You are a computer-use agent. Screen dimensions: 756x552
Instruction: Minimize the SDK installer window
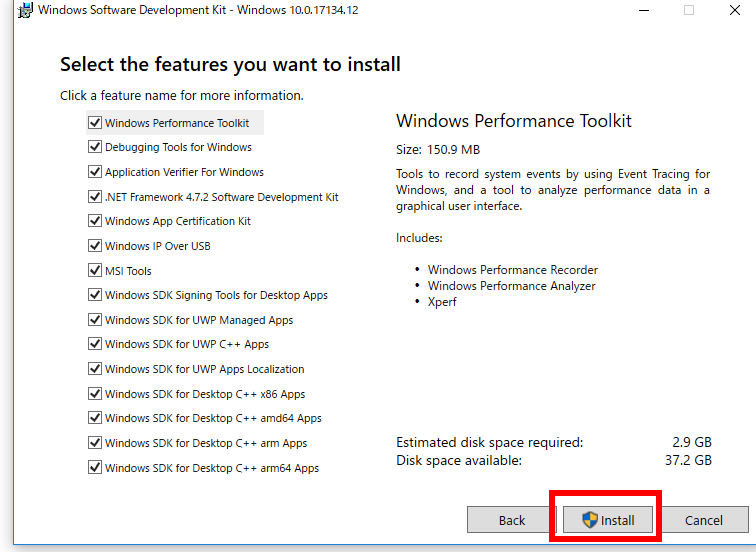click(644, 10)
